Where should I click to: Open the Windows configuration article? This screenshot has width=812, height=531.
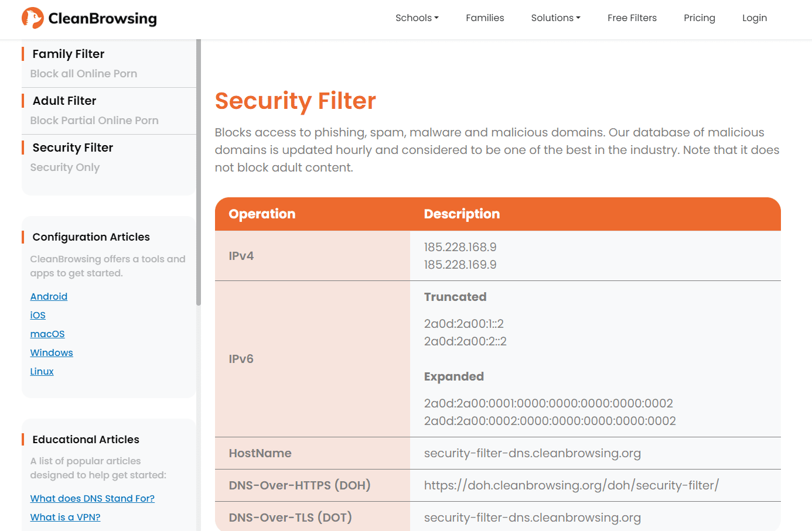(52, 353)
